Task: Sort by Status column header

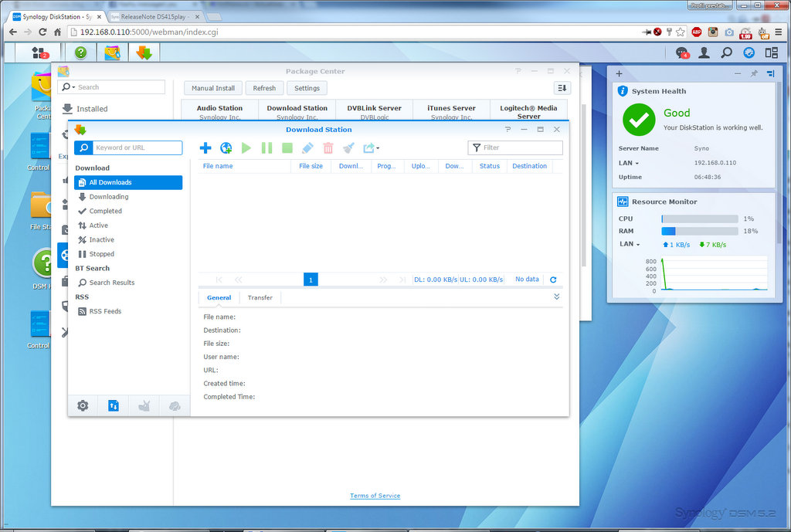Action: click(x=489, y=166)
